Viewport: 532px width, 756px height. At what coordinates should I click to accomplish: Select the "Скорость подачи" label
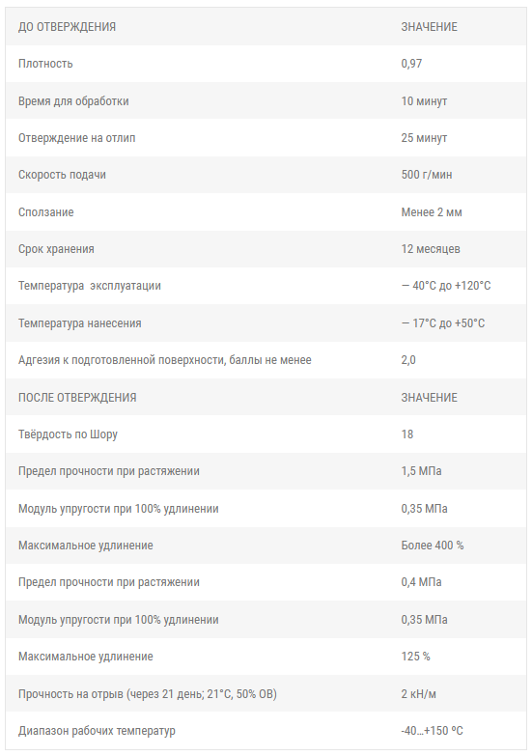coord(62,175)
